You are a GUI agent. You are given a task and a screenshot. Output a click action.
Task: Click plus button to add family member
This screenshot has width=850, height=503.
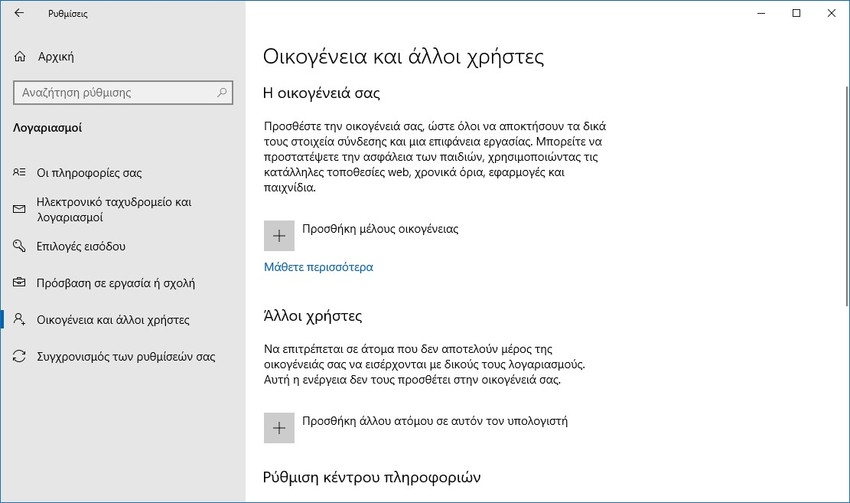pyautogui.click(x=279, y=236)
